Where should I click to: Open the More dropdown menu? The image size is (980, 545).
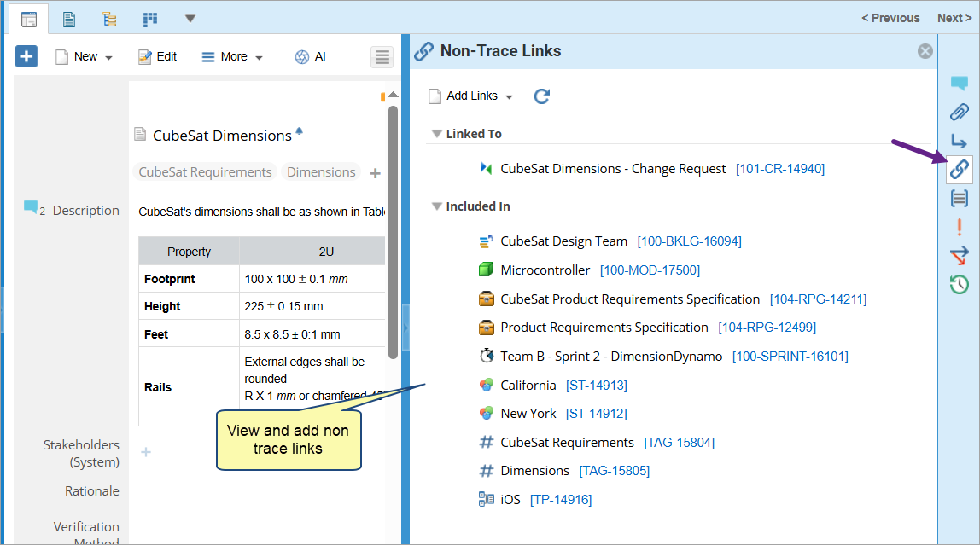click(x=231, y=56)
